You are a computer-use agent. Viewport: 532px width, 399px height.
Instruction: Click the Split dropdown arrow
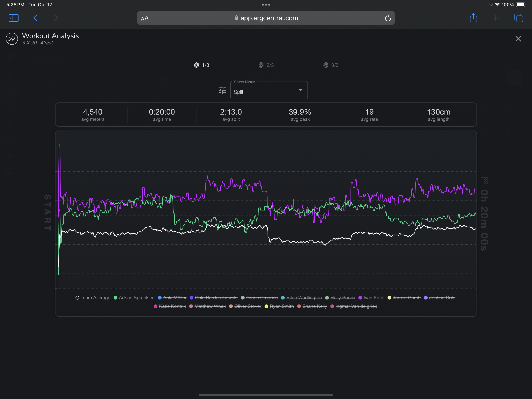tap(300, 90)
